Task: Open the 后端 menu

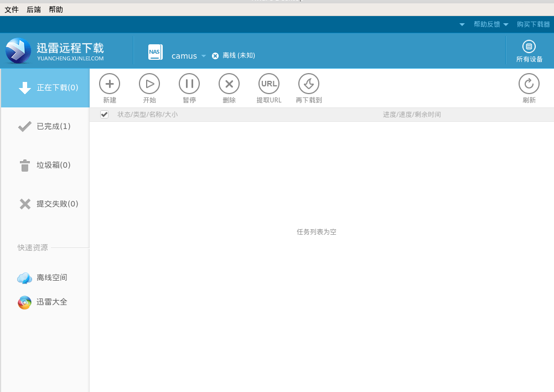Action: tap(34, 9)
